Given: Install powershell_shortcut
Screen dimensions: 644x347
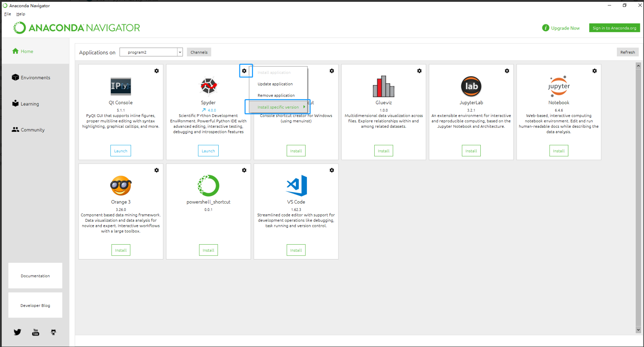Looking at the screenshot, I should pyautogui.click(x=209, y=250).
